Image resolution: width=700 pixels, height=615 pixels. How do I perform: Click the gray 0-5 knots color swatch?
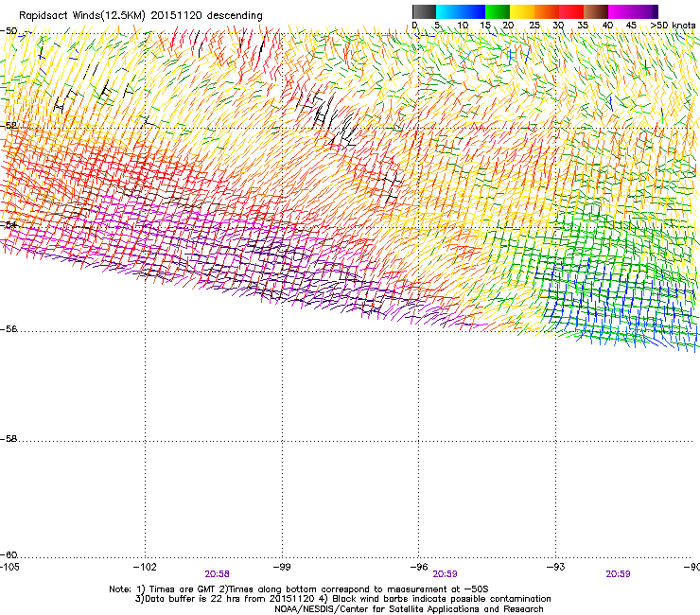click(424, 11)
